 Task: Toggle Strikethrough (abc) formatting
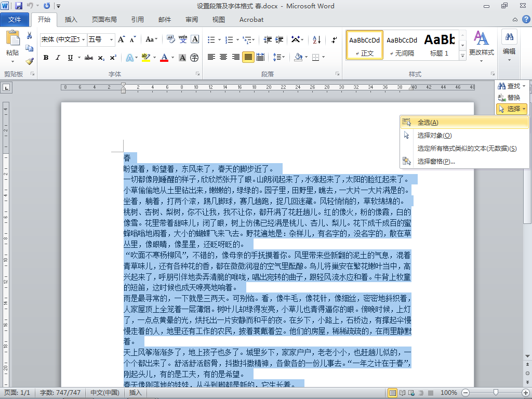[89, 58]
